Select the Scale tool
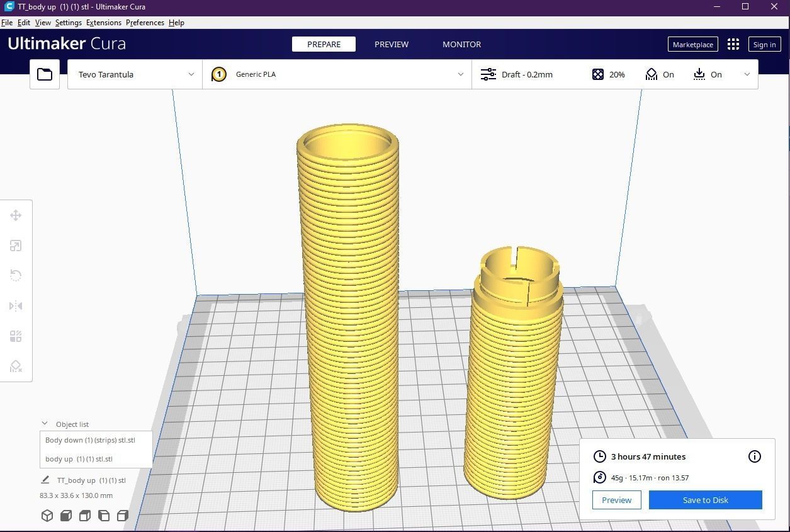Image resolution: width=790 pixels, height=532 pixels. click(16, 246)
